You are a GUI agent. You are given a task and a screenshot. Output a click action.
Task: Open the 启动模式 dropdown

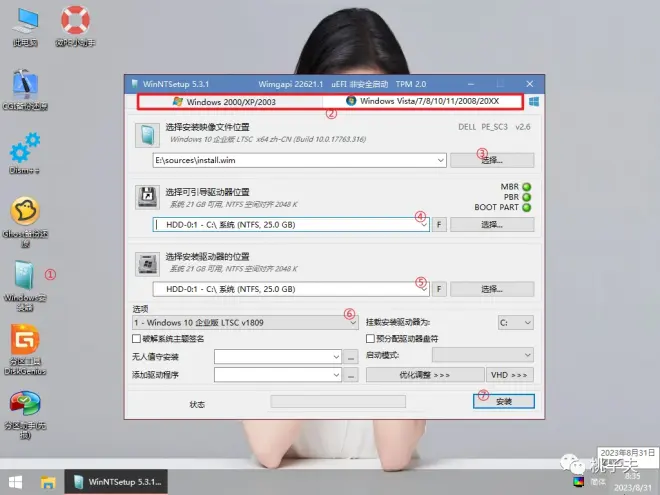(483, 355)
